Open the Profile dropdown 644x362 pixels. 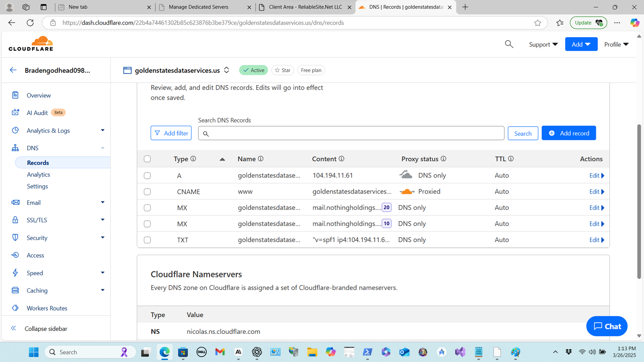point(616,44)
